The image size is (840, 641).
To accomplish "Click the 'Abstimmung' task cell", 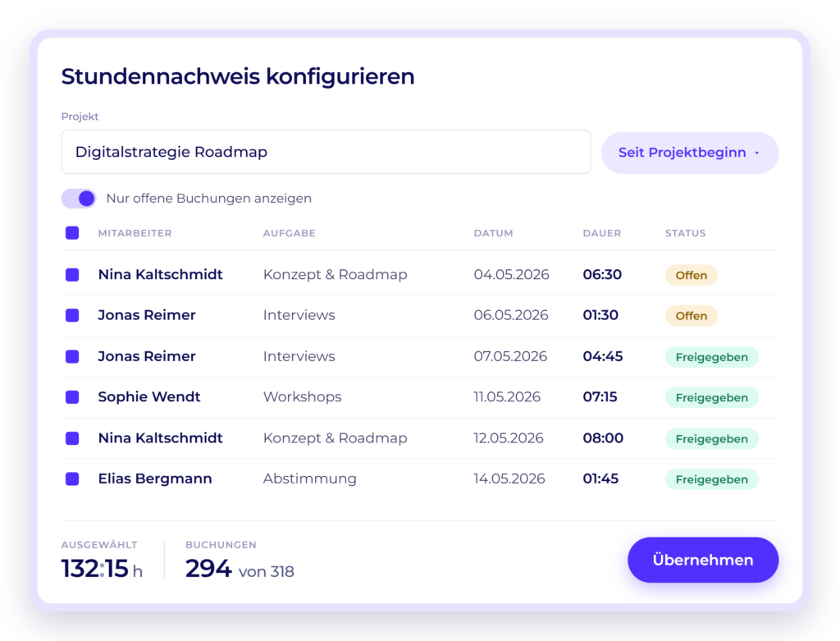I will click(309, 478).
